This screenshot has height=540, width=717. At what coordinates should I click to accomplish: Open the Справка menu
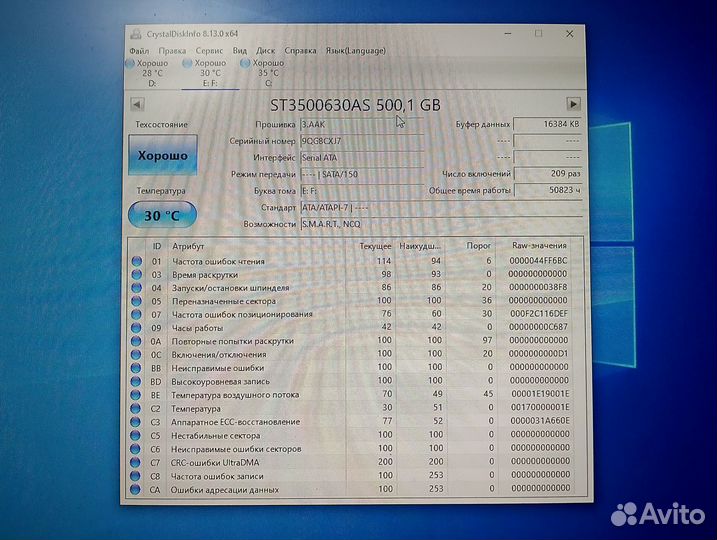(x=300, y=51)
